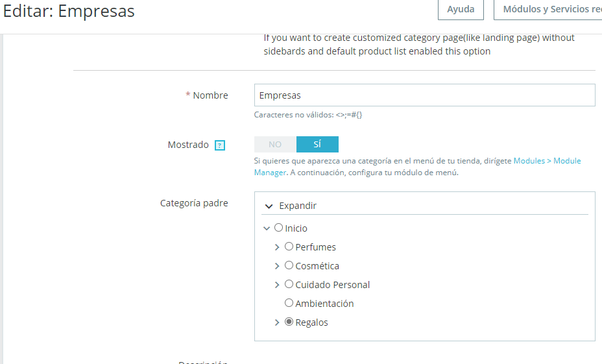Set Mostrado toggle to SÍ
This screenshot has width=602, height=364.
pos(317,145)
